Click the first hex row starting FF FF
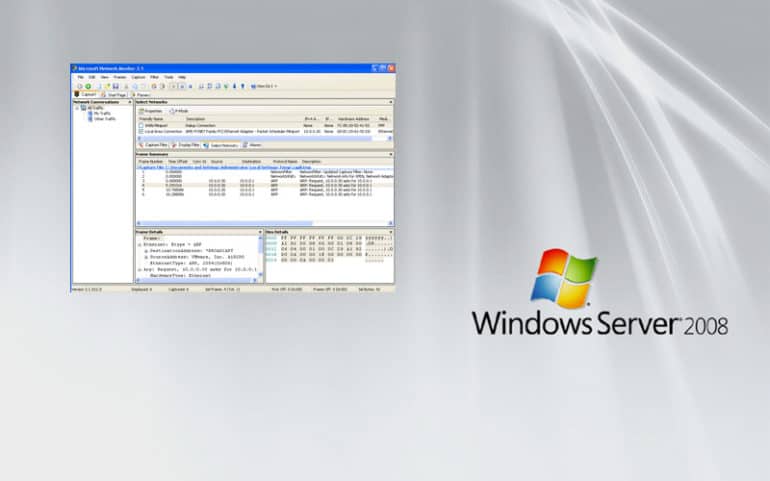This screenshot has width=770, height=481. click(329, 238)
